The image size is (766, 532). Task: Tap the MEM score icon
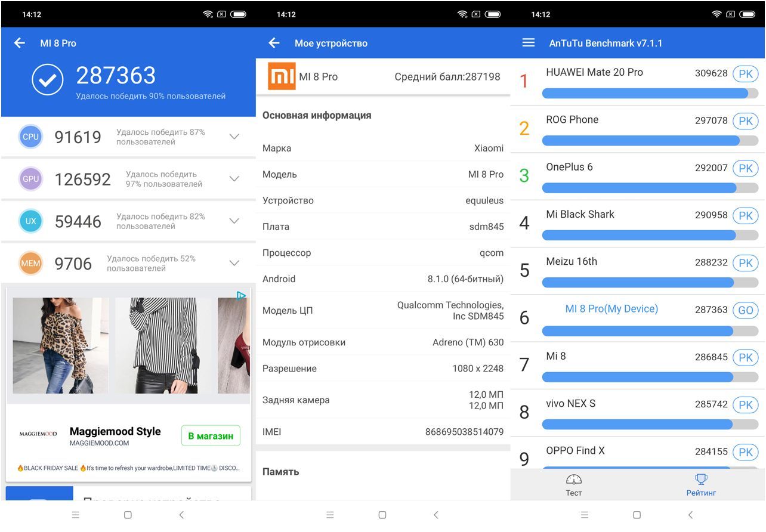[30, 263]
